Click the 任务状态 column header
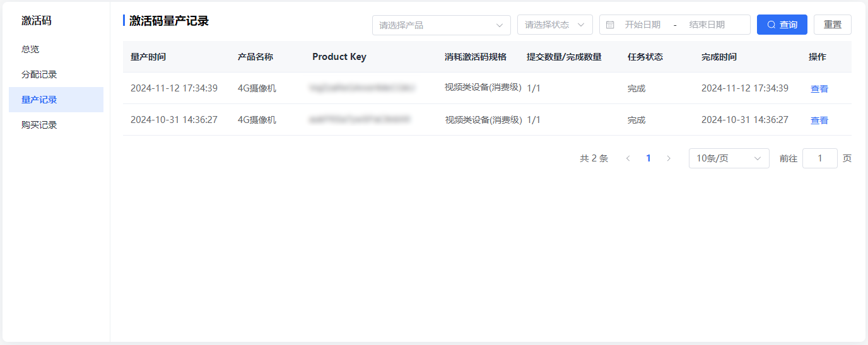Viewport: 868px width, 345px height. (x=645, y=57)
